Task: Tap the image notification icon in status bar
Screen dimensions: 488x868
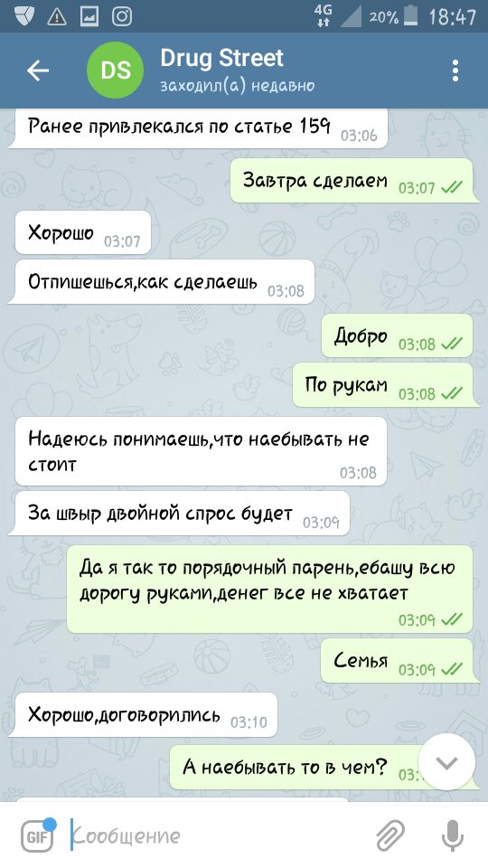Action: click(x=89, y=16)
